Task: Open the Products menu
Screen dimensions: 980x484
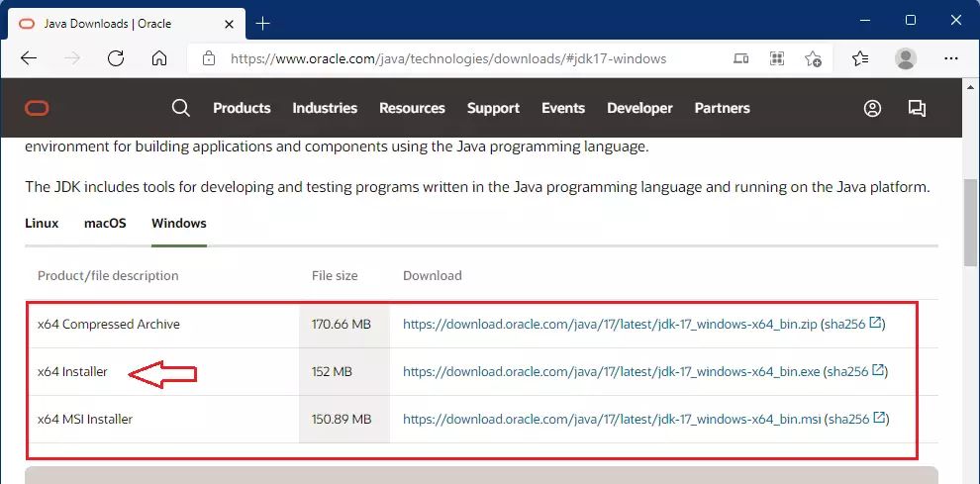Action: pos(242,108)
